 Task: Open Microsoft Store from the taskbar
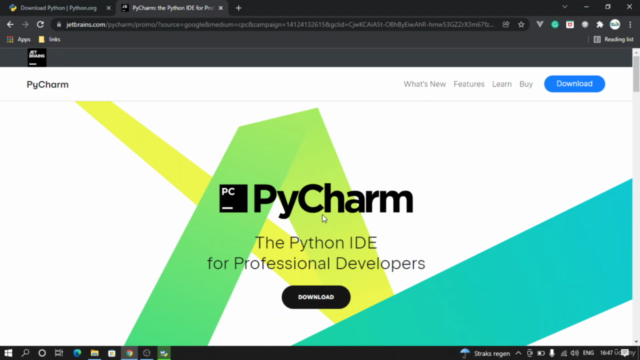click(x=112, y=353)
